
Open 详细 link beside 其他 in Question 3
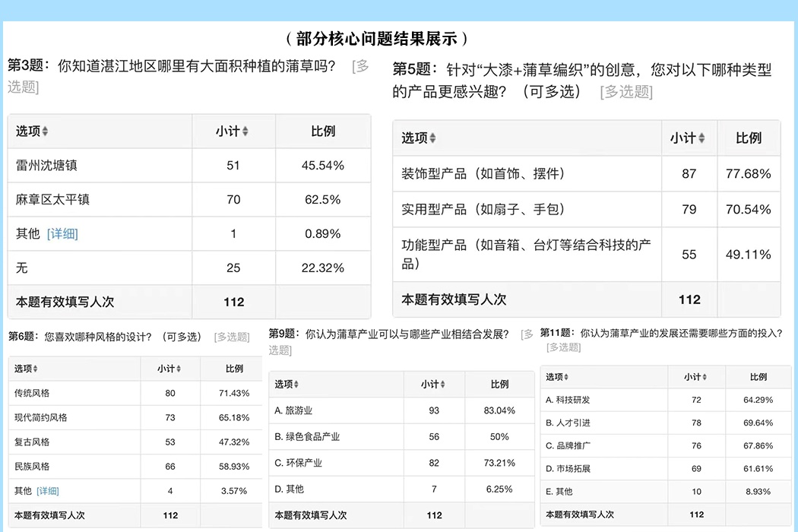(x=62, y=233)
